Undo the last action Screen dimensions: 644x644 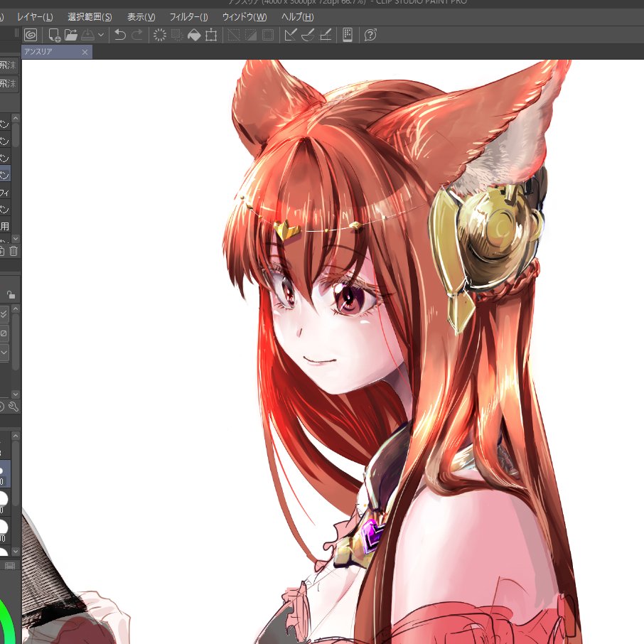click(120, 35)
